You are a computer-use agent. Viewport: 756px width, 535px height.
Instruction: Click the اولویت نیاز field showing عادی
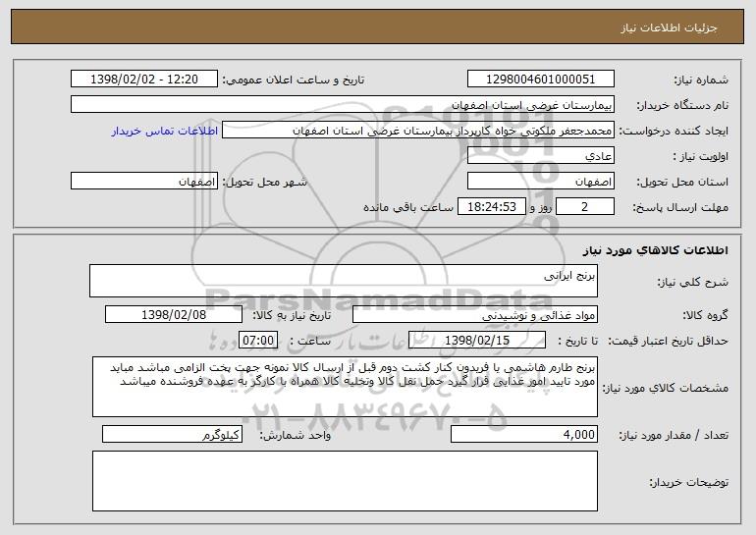pos(540,155)
